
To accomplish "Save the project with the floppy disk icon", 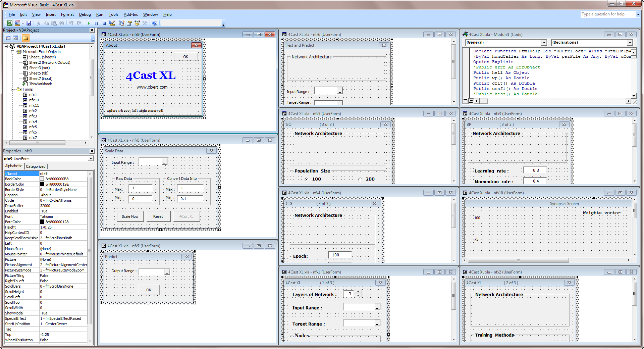I will (29, 23).
